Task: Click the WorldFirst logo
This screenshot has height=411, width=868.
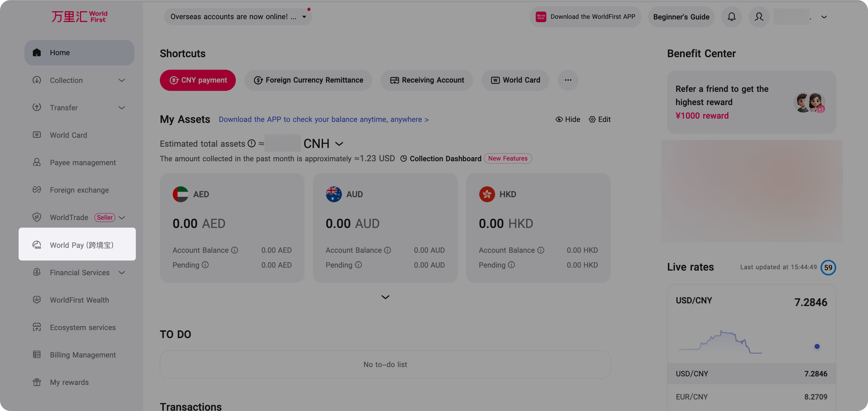Action: [x=80, y=17]
